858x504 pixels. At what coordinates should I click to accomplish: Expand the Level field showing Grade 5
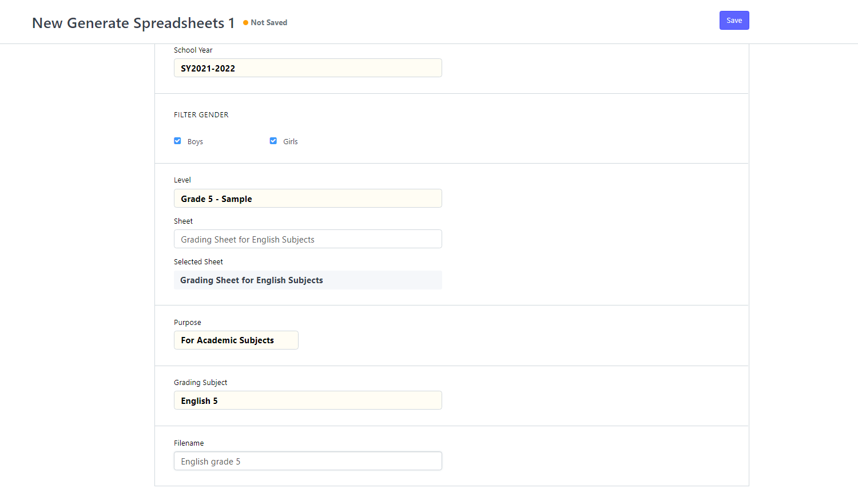(308, 199)
